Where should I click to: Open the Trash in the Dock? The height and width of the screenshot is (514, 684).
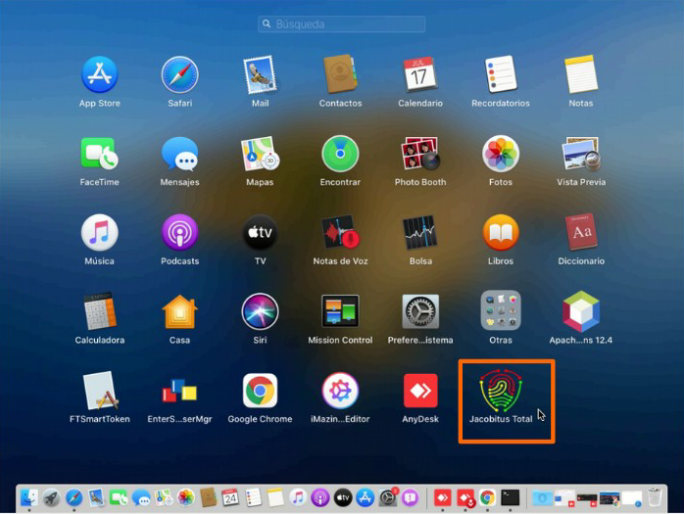tap(655, 497)
